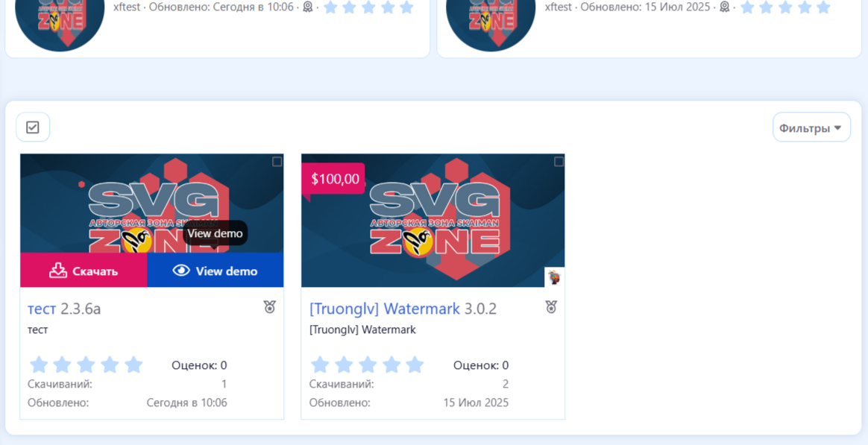Open the [Truonglv] Watermark title link
This screenshot has height=445, width=868.
(x=385, y=309)
